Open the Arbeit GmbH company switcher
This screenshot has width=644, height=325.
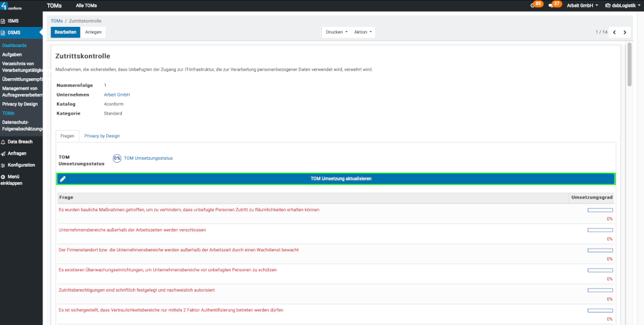pos(581,5)
